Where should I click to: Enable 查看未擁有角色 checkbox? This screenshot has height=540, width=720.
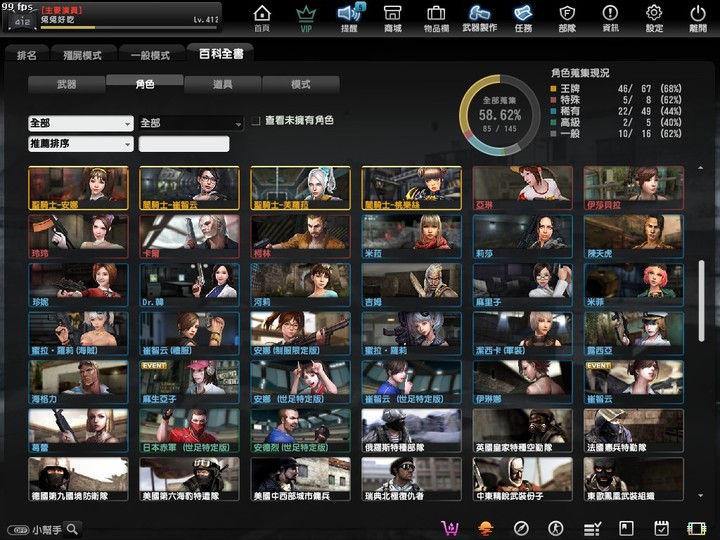tap(256, 121)
